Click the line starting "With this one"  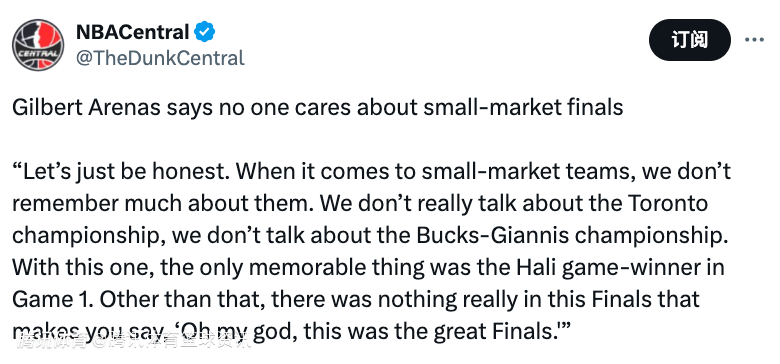point(368,268)
